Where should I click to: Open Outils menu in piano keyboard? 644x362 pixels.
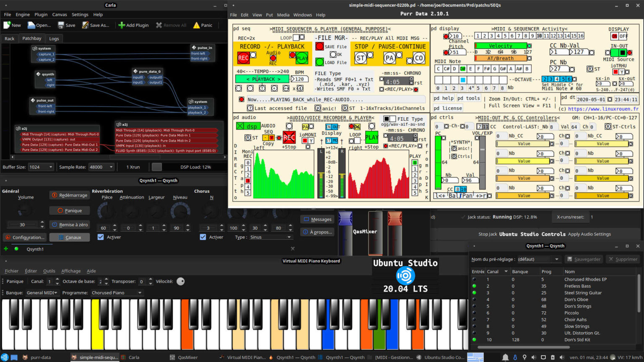click(49, 271)
